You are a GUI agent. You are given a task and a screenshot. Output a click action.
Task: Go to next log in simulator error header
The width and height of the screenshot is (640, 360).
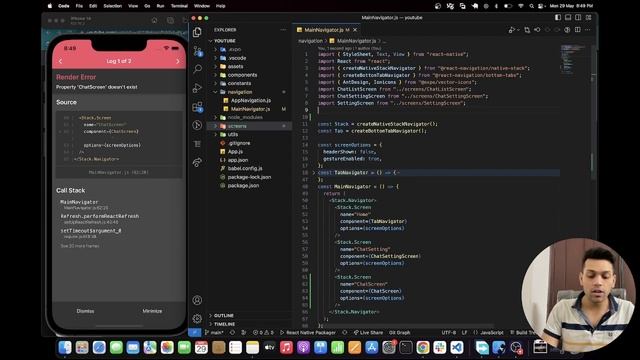click(178, 61)
